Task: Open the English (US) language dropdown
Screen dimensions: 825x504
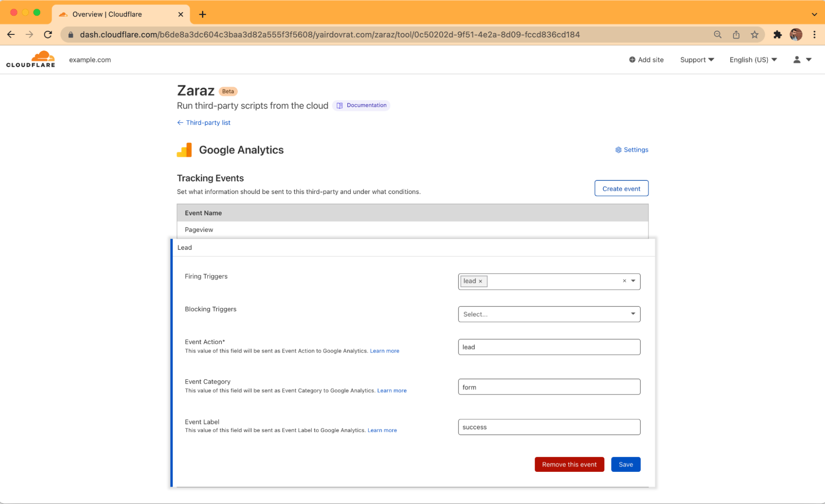Action: [753, 59]
